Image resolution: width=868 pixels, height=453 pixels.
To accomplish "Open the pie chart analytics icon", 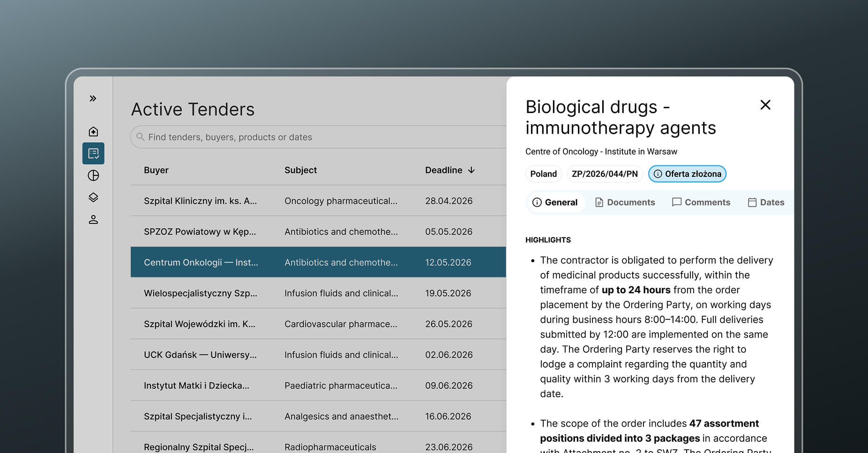I will coord(93,175).
